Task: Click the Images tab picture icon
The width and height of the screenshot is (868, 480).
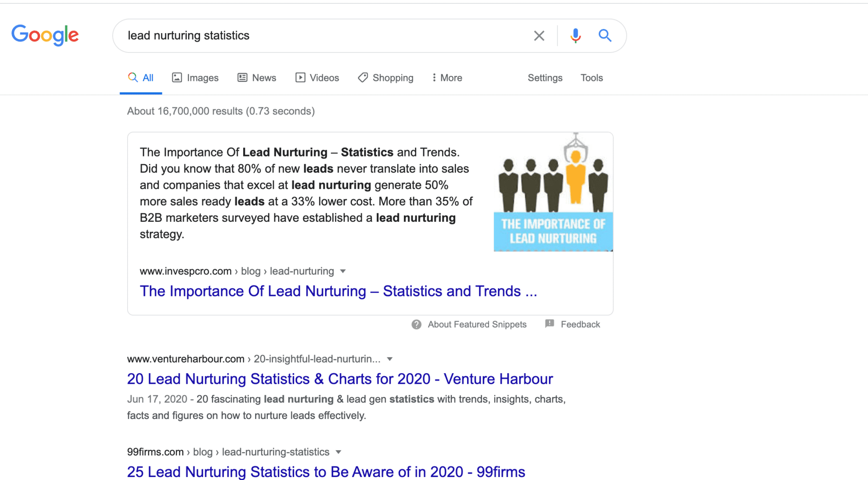Action: pos(177,78)
